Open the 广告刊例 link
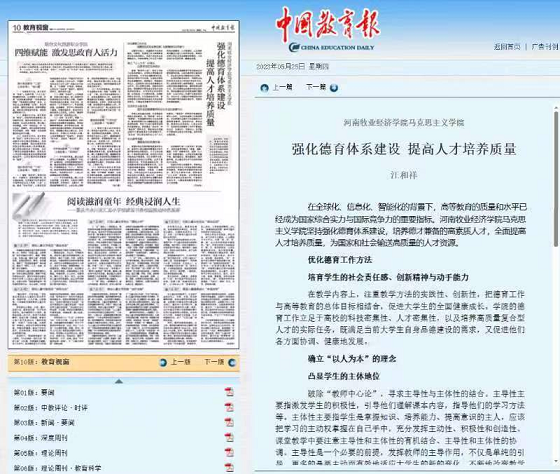 point(545,47)
